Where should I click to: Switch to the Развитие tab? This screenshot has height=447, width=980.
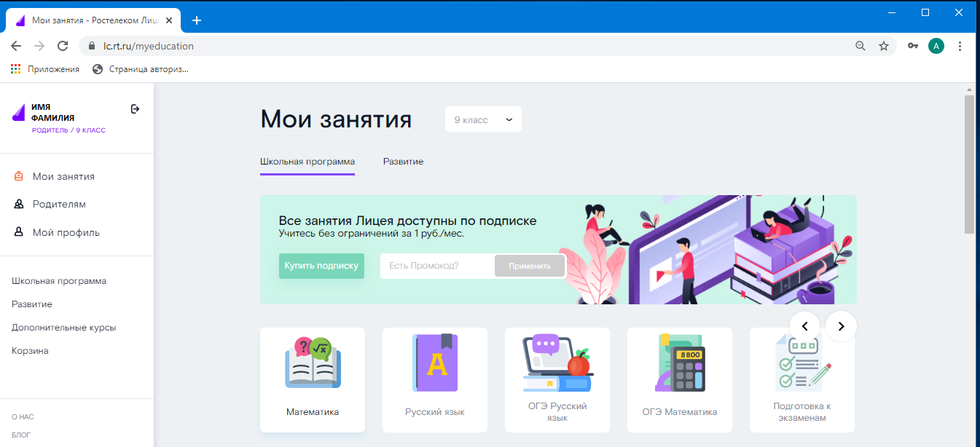pos(403,162)
